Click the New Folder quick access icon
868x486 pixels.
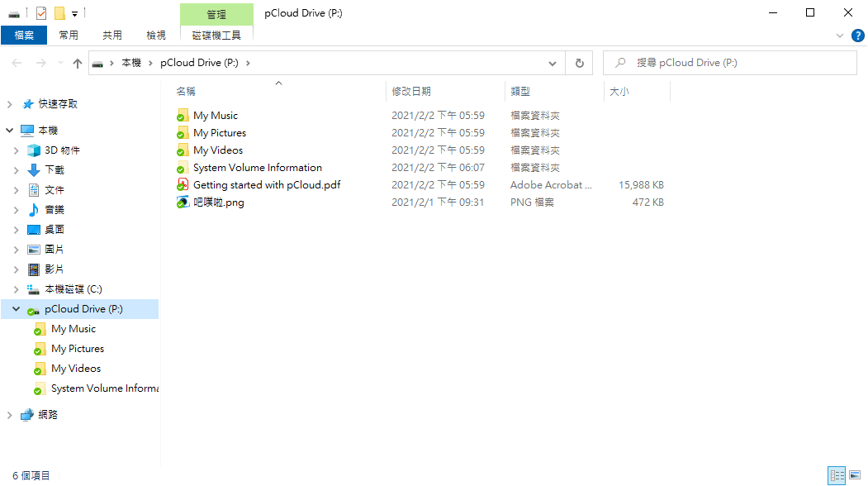[x=59, y=12]
